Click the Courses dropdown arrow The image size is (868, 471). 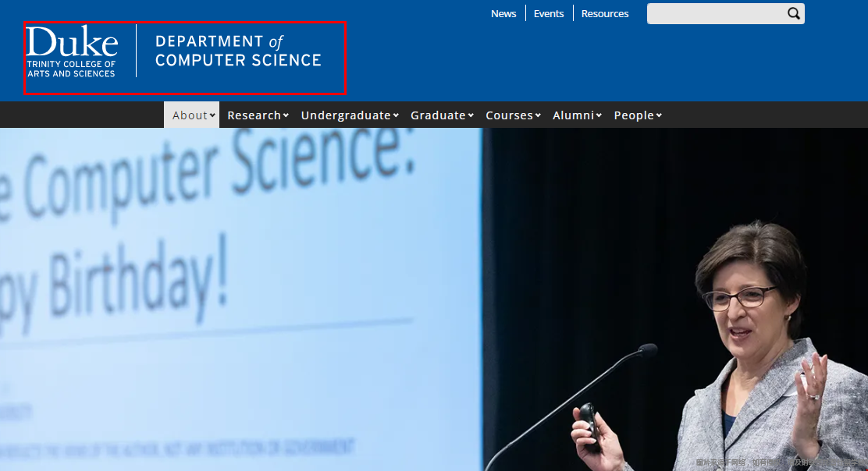538,115
